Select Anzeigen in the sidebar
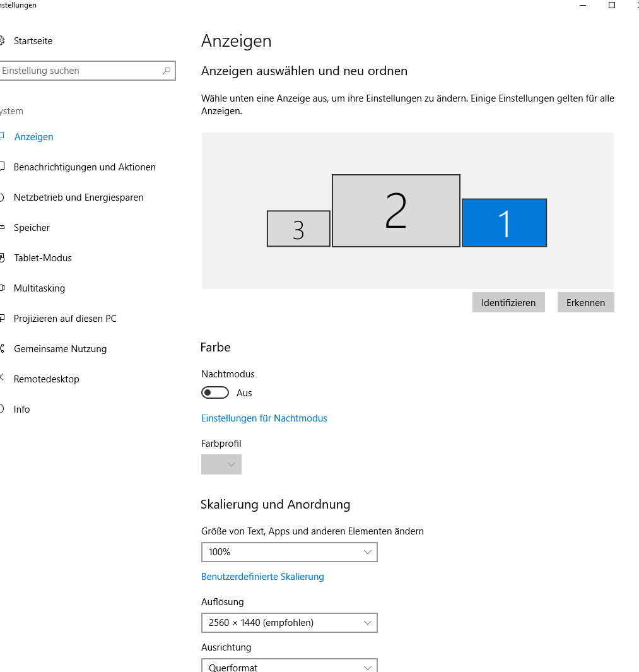This screenshot has height=672, width=639. 33,137
